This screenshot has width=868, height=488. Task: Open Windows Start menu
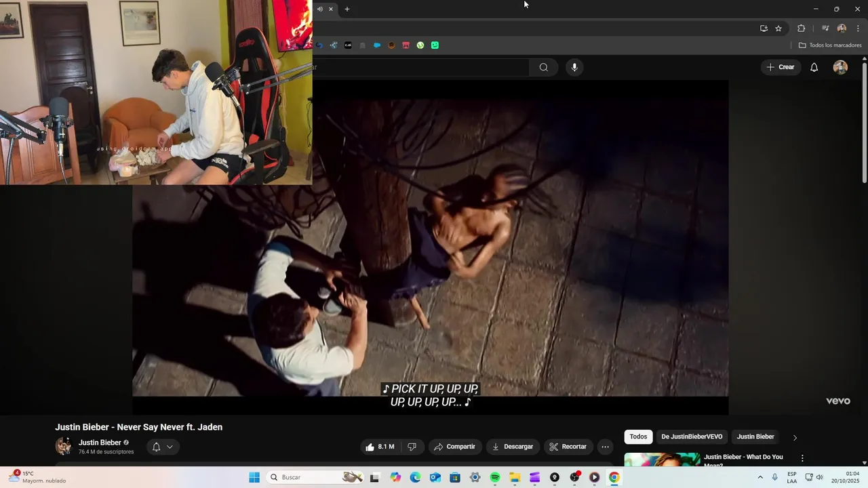point(254,477)
